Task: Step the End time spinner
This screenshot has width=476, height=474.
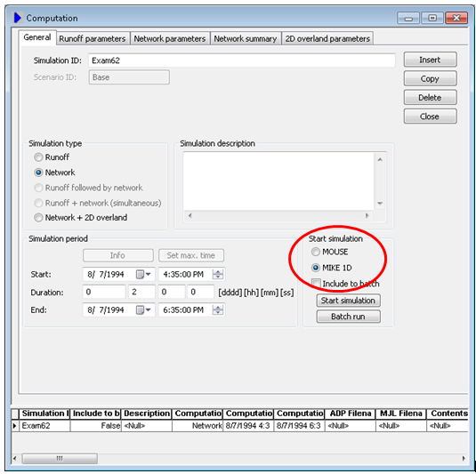Action: (x=218, y=309)
